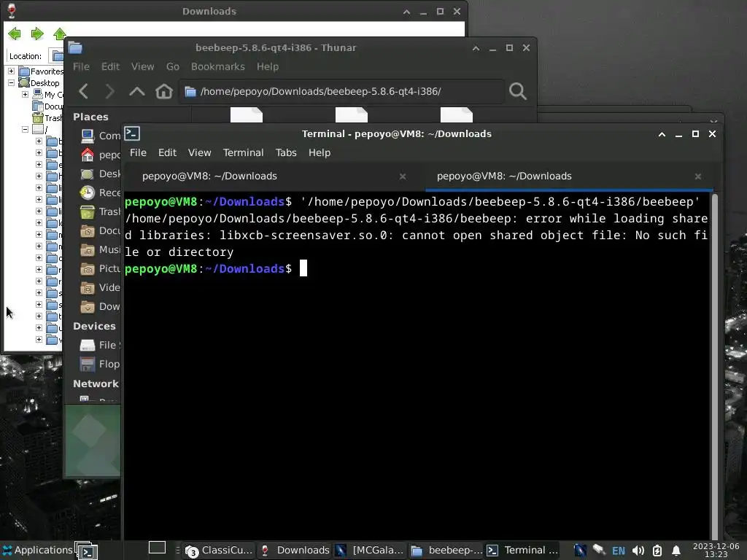Switch to MCGalaxy taskbar window button
747x560 pixels.
pos(371,551)
